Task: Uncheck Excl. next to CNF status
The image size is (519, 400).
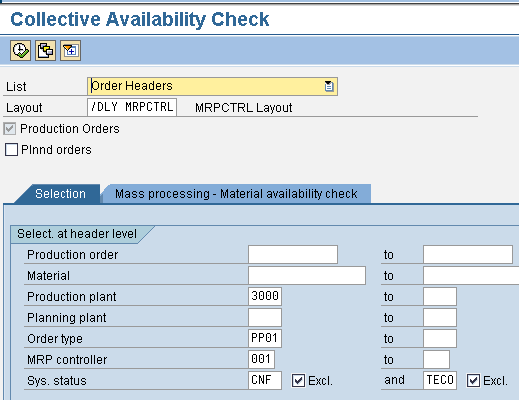Action: [x=298, y=380]
